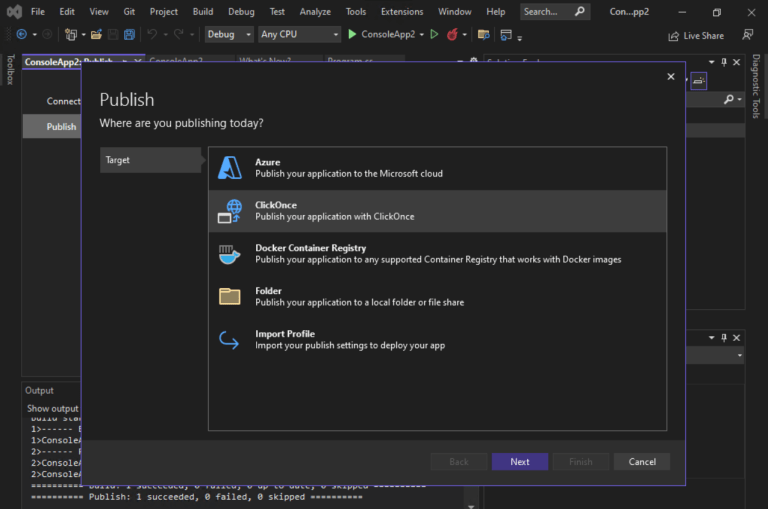Switch to the ConsoleApp2: Publish document tab
This screenshot has height=509, width=768.
(69, 62)
